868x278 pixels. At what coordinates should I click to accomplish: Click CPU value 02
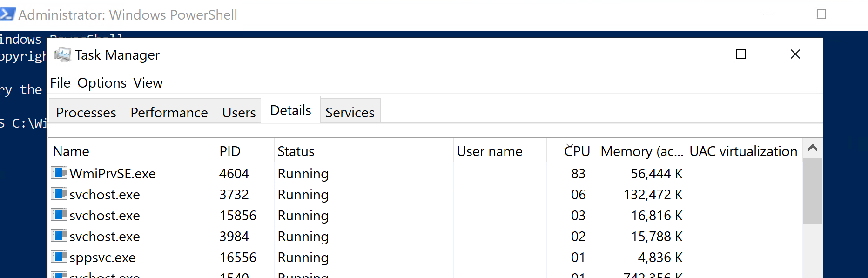(x=578, y=237)
